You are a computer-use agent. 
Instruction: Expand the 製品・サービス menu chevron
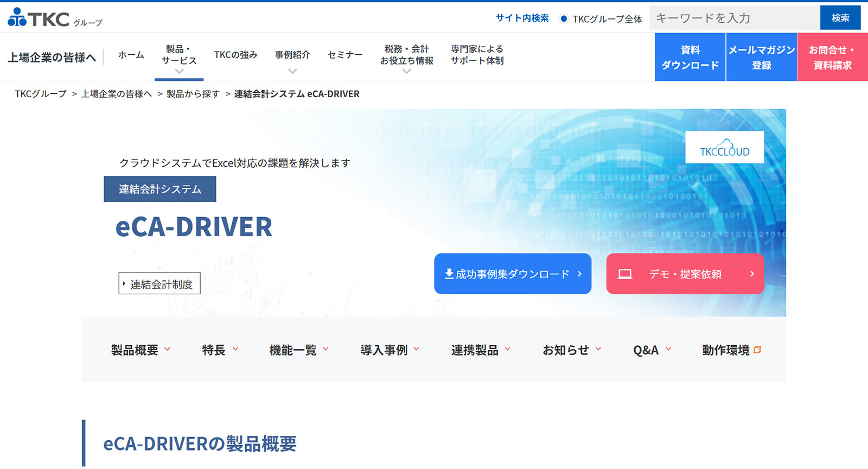point(179,71)
